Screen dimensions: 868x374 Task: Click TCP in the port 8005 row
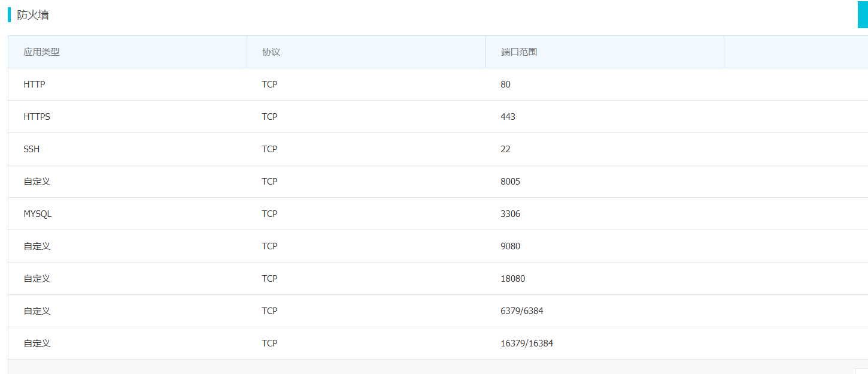pyautogui.click(x=269, y=182)
